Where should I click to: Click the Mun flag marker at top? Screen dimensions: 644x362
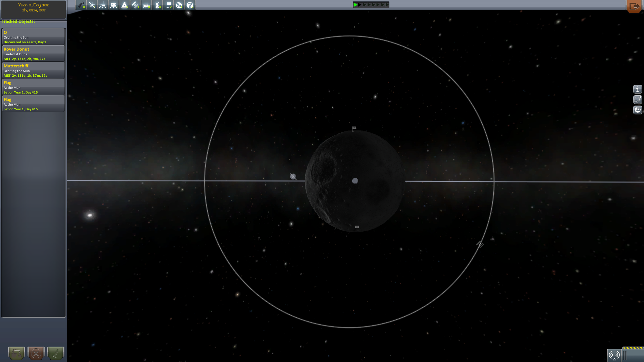pos(354,128)
